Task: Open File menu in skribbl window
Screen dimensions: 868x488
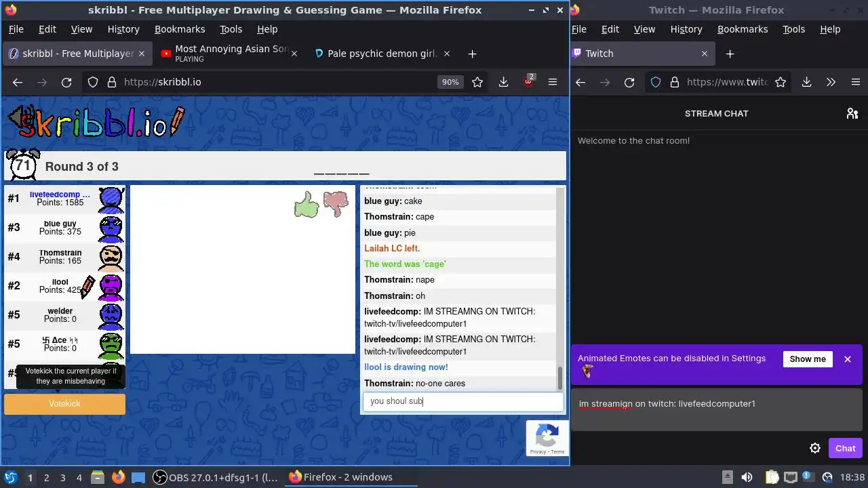Action: [x=16, y=29]
